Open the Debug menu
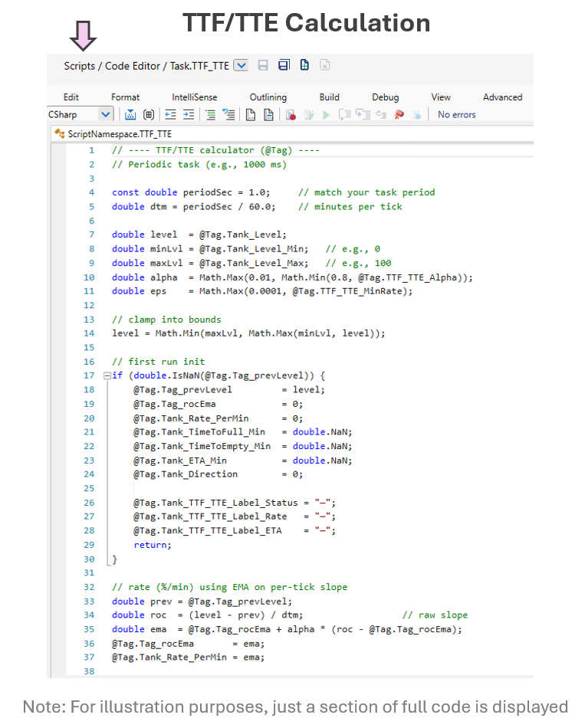The height and width of the screenshot is (728, 585). pyautogui.click(x=385, y=97)
